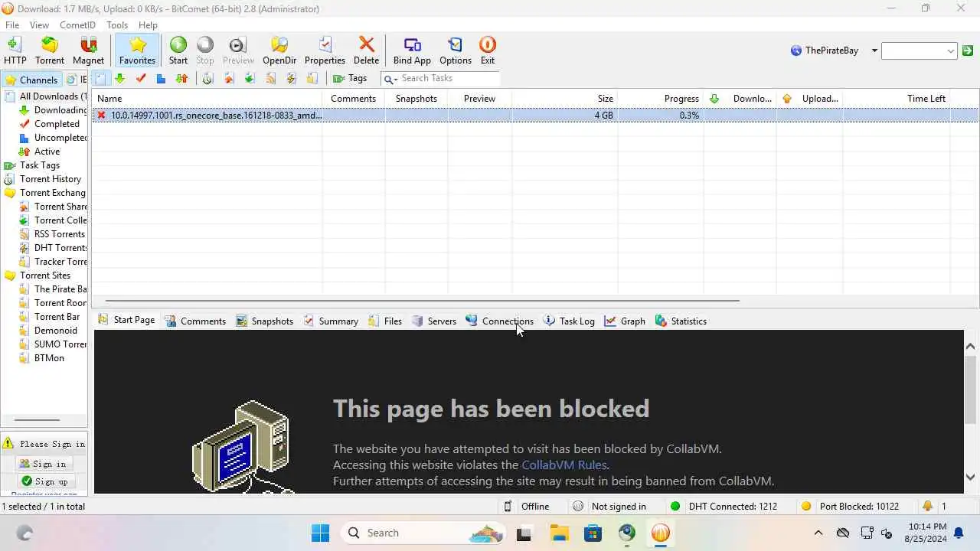Select Downloading in the sidebar tree
980x551 pixels.
coord(54,110)
